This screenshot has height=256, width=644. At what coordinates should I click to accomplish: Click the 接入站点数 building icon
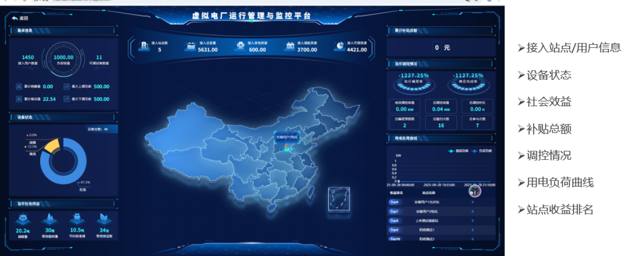point(144,47)
